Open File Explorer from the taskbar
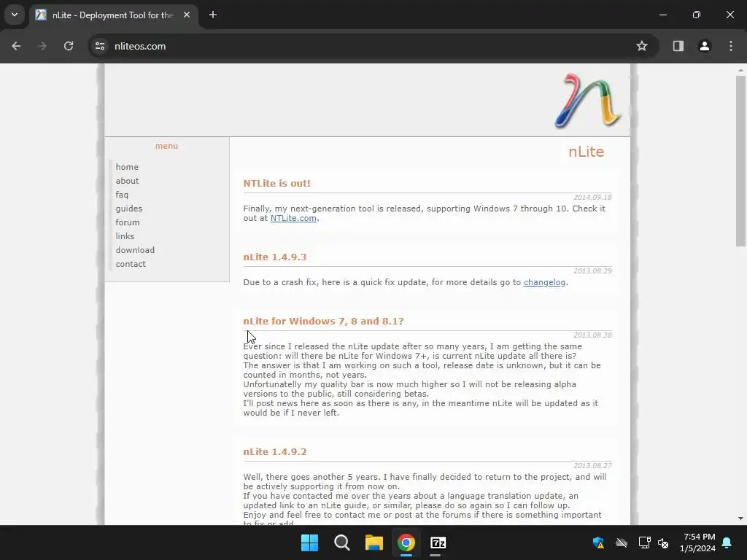747x560 pixels. 374,542
